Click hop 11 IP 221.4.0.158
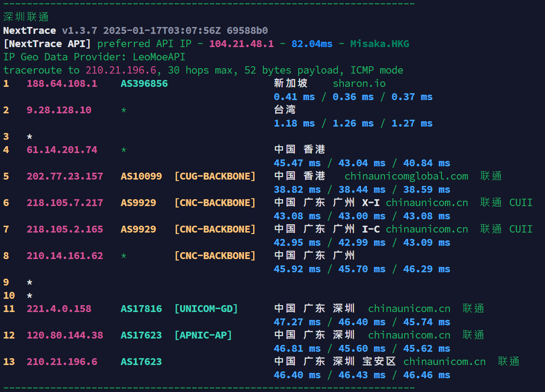 (x=59, y=309)
